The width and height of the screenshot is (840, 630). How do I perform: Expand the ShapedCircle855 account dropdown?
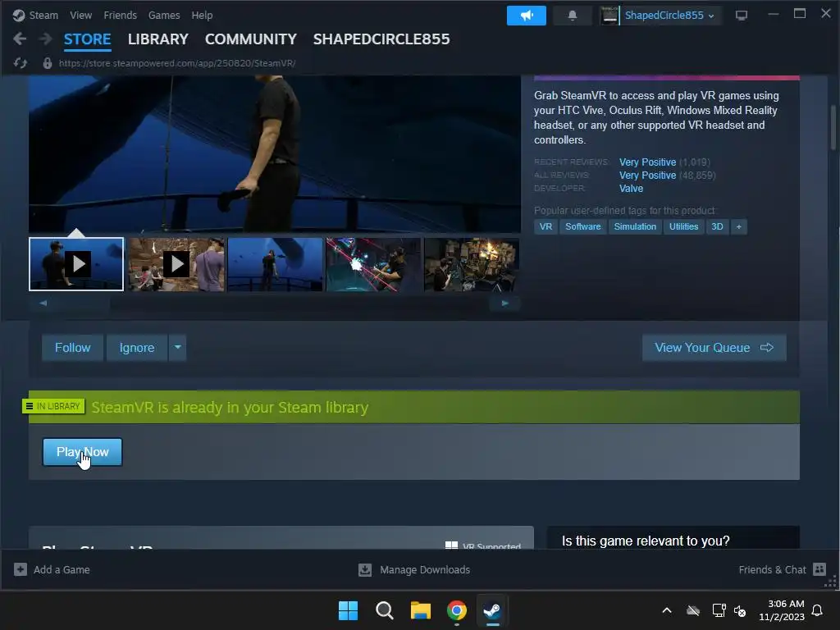point(711,16)
